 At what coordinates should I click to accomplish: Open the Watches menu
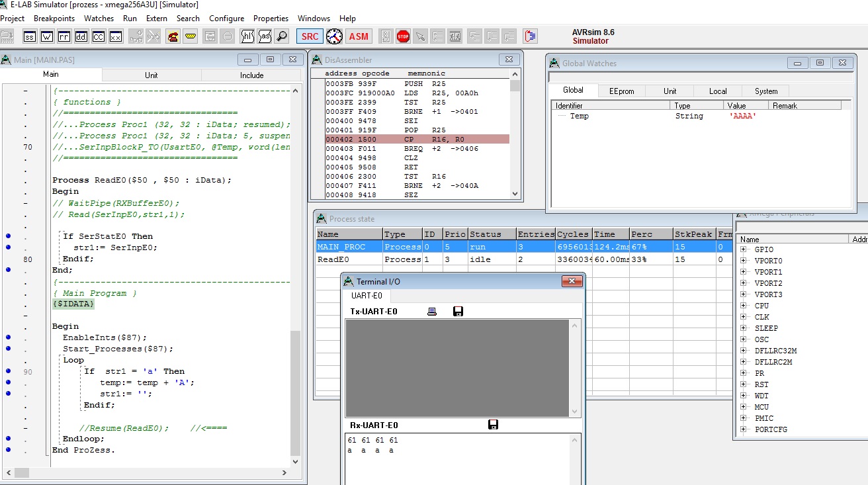coord(99,19)
